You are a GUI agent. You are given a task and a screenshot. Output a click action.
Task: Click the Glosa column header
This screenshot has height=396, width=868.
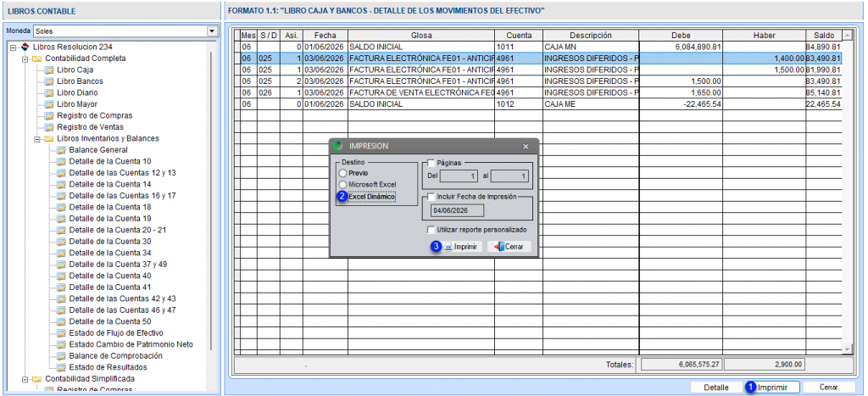[x=421, y=36]
